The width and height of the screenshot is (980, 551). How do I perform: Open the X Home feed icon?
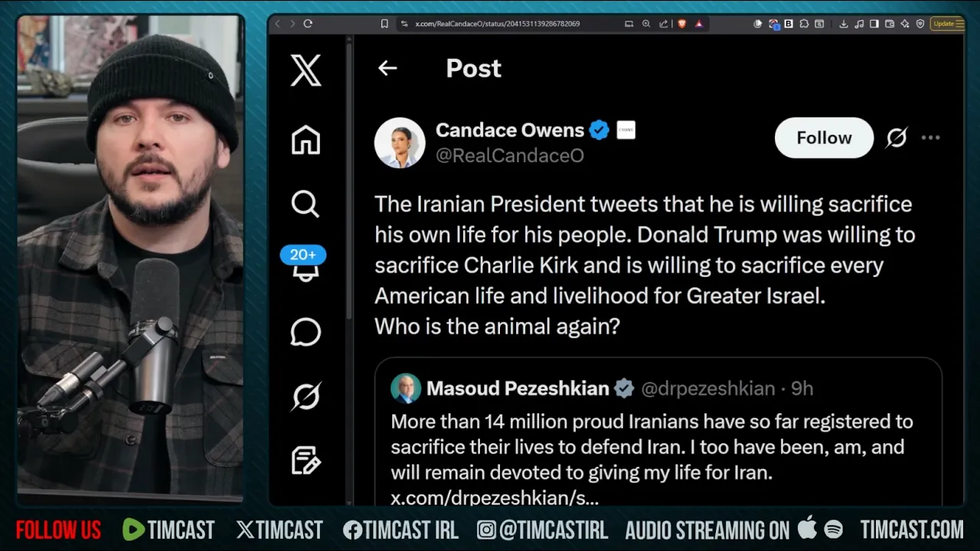pos(305,140)
